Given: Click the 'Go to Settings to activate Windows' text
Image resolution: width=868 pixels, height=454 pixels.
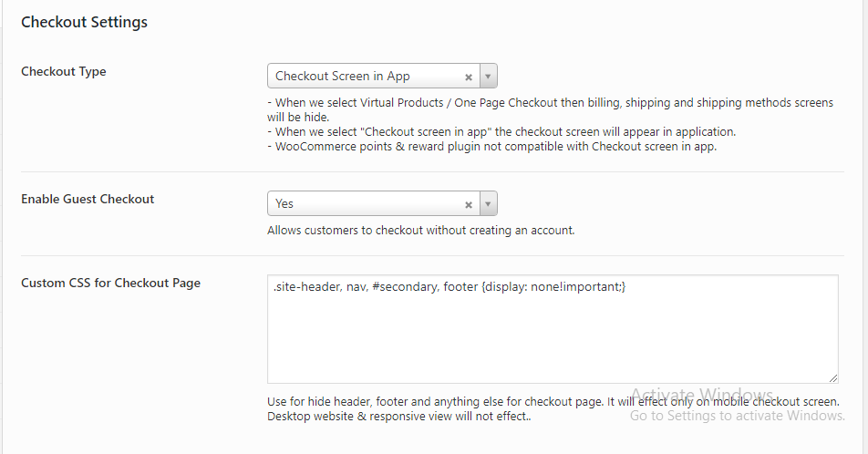Looking at the screenshot, I should point(738,416).
